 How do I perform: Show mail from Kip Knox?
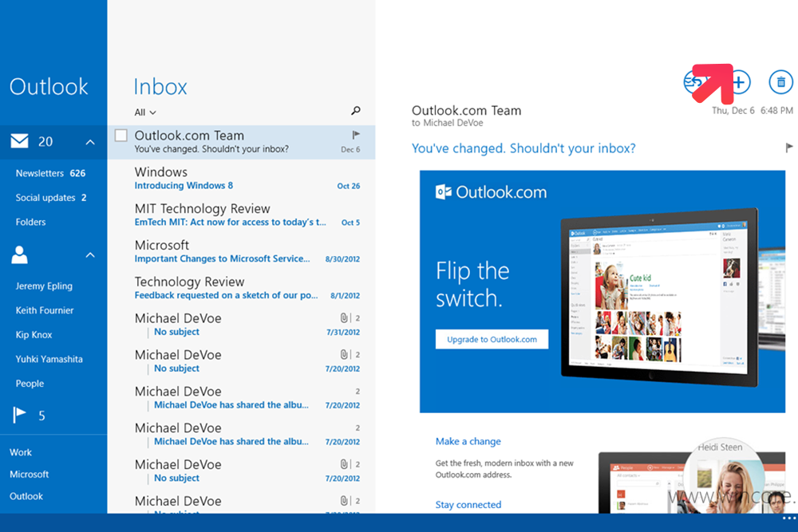point(34,335)
